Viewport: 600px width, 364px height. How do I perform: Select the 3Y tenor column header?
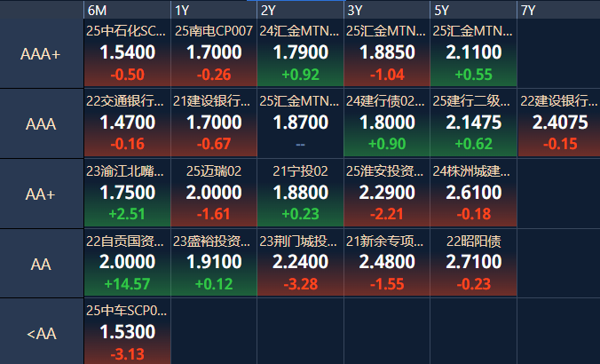[387, 10]
